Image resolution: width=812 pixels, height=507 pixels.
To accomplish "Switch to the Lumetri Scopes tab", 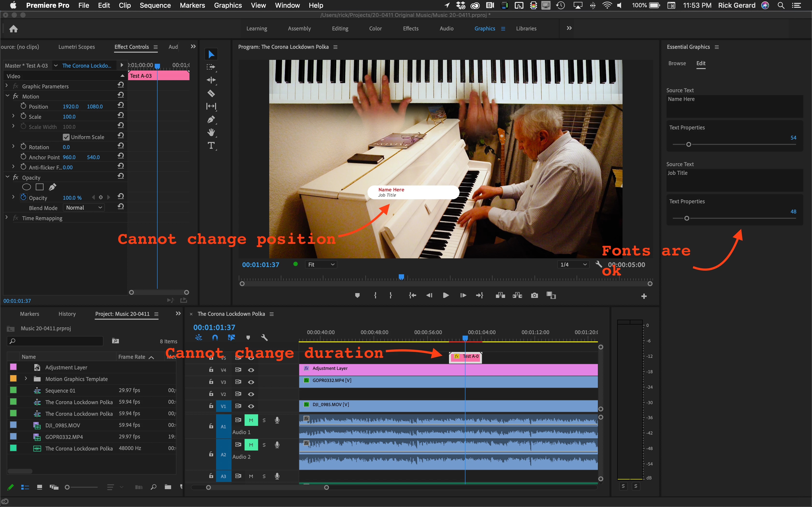I will click(77, 47).
